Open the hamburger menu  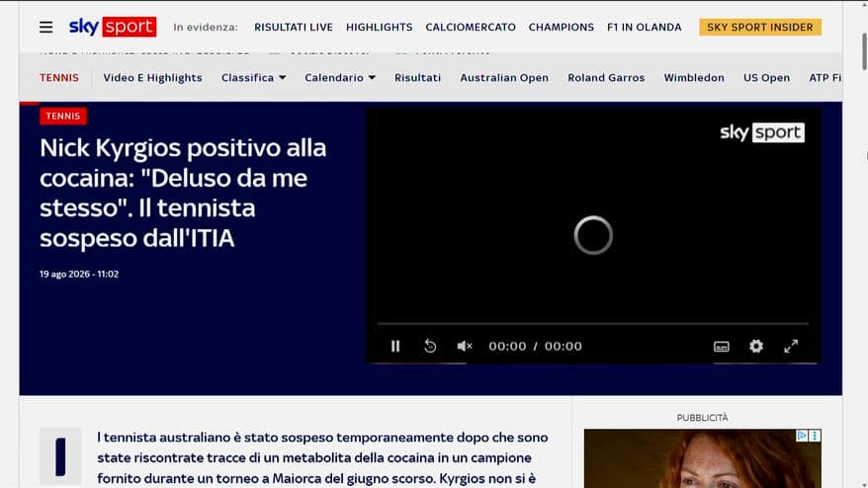click(x=45, y=27)
